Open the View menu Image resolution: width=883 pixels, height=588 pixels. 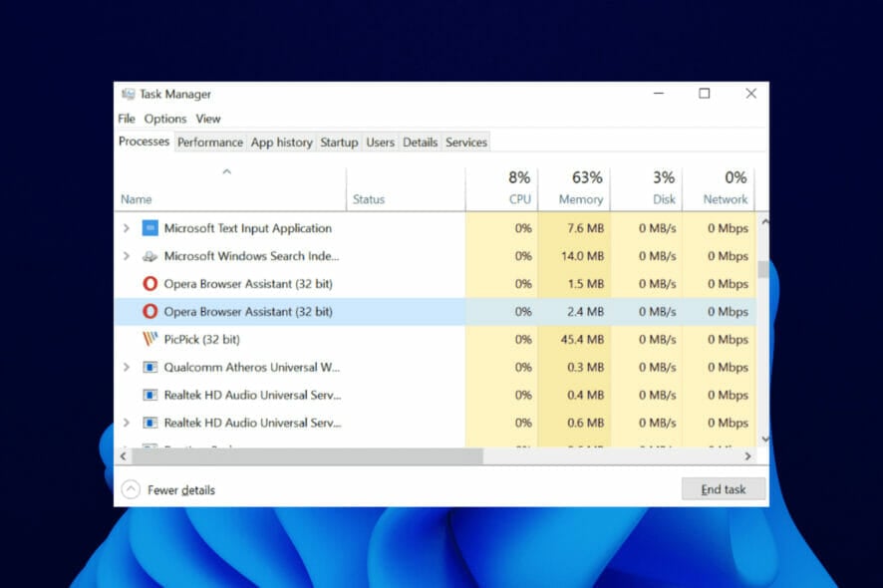tap(208, 119)
